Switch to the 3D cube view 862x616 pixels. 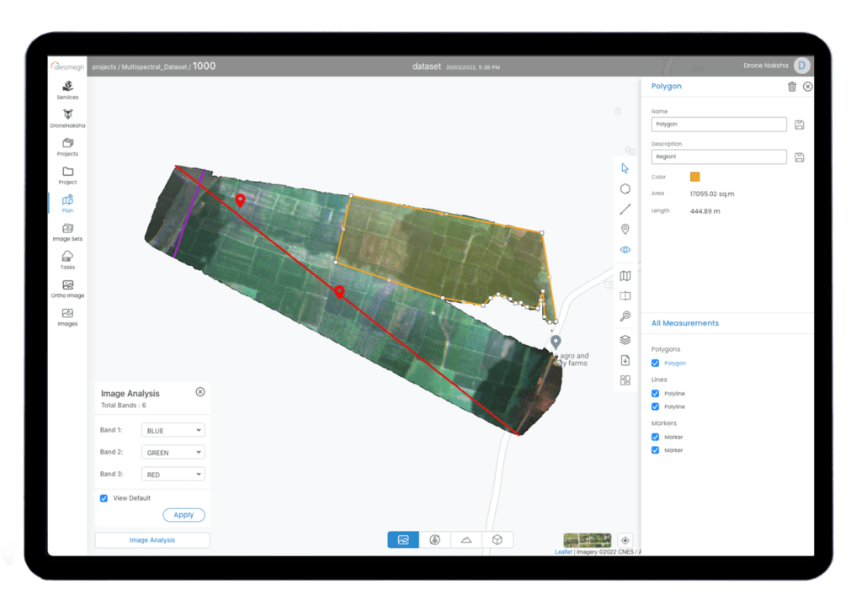tap(497, 540)
